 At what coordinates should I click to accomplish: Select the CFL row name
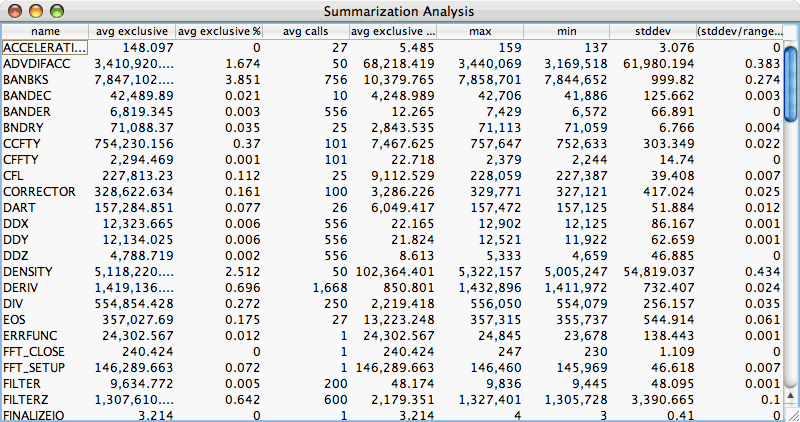(x=13, y=176)
